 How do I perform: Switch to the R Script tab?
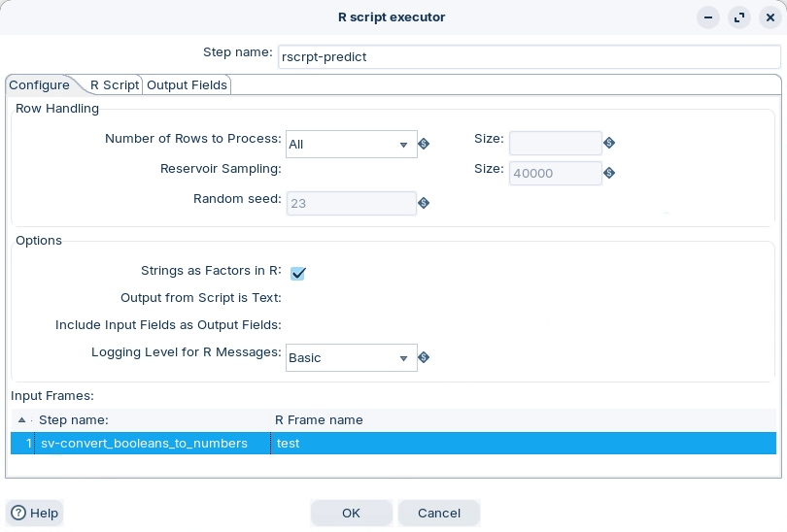tap(115, 85)
